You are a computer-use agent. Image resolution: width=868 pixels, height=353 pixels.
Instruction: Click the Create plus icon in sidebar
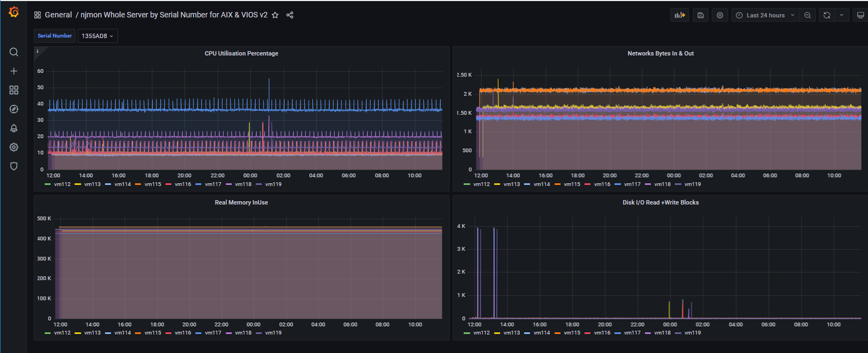[x=14, y=71]
